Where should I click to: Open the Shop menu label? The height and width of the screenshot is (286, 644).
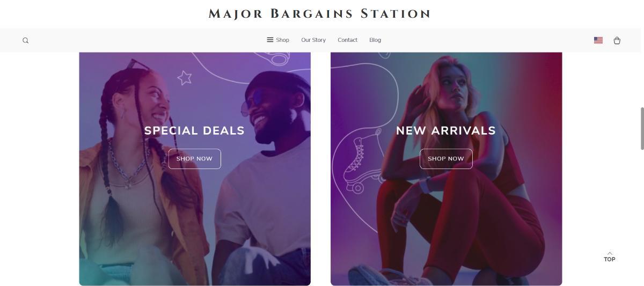pos(282,40)
